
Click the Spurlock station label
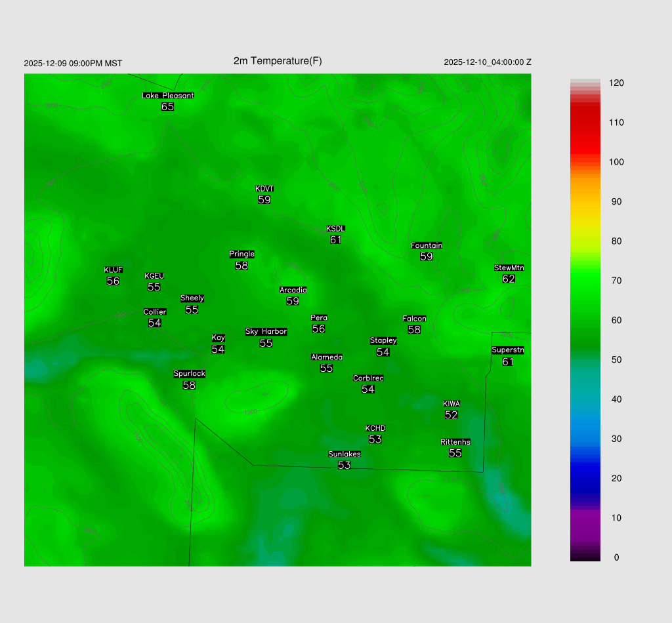coord(189,374)
